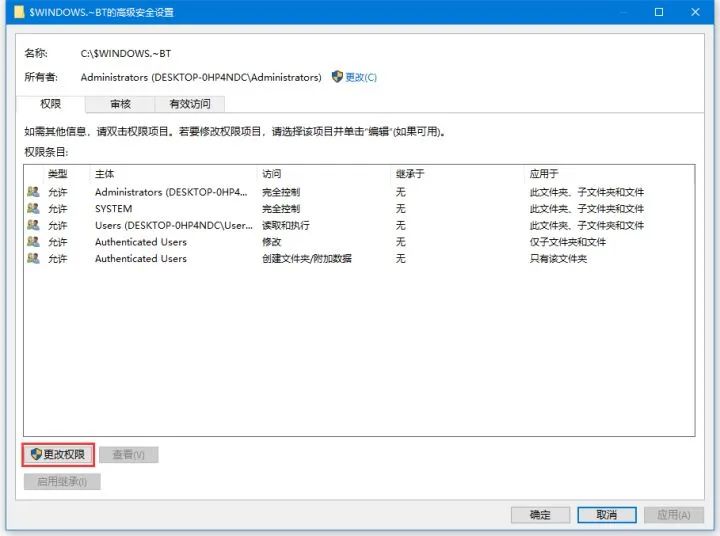The image size is (720, 536).
Task: Switch to the 权限 tab
Action: click(x=51, y=104)
